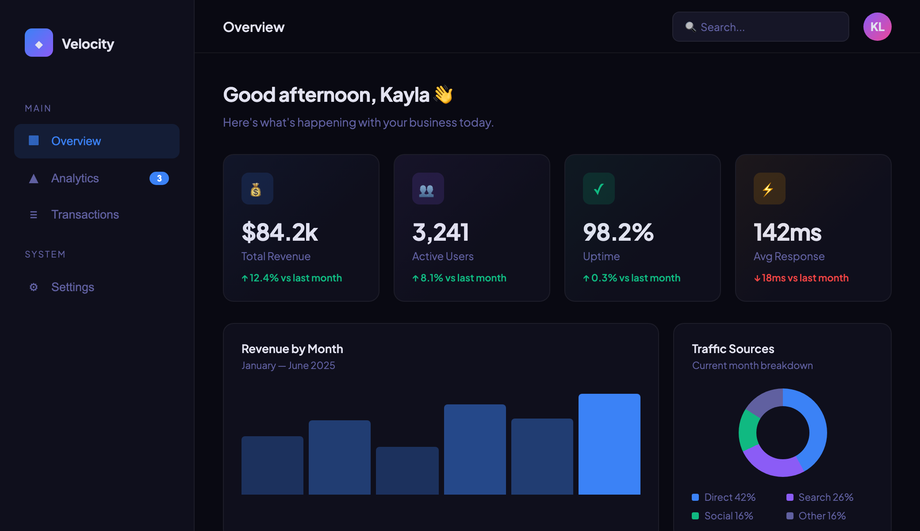This screenshot has height=531, width=920.
Task: Click the Search 26% purple legend swatch
Action: 790,498
